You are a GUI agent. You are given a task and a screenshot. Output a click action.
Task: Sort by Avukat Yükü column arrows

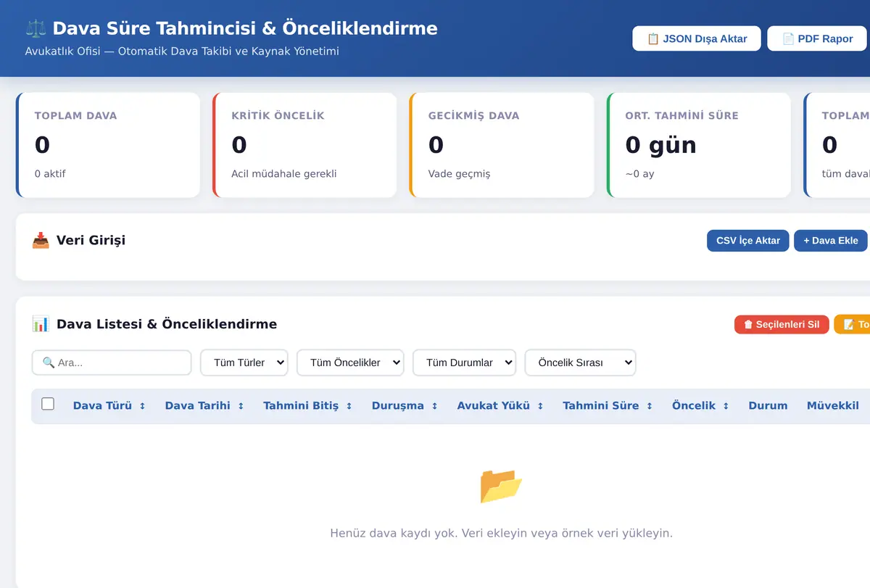click(x=541, y=406)
